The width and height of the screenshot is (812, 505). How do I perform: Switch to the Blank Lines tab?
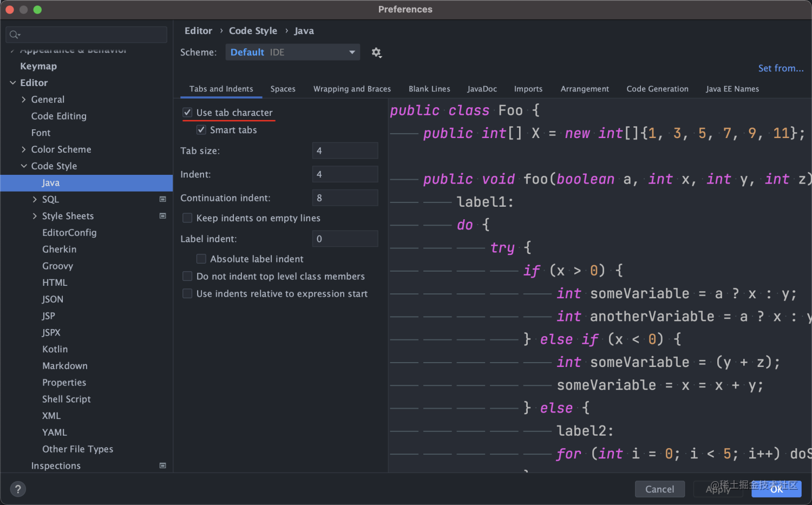pos(429,89)
